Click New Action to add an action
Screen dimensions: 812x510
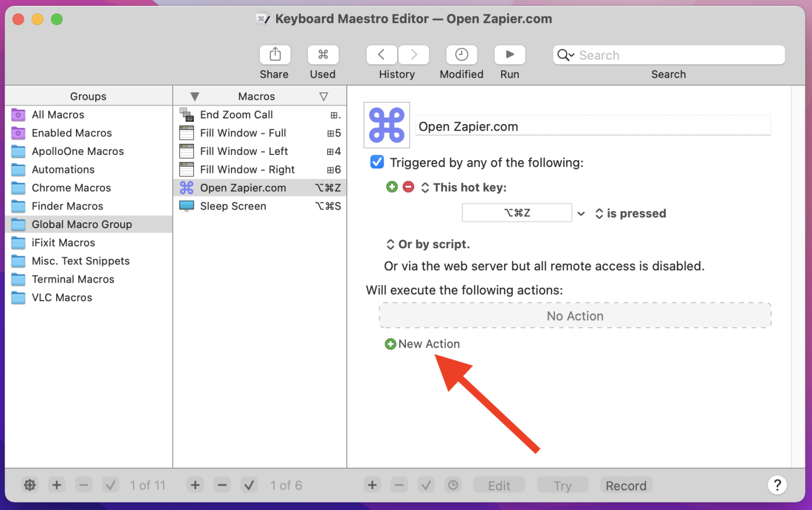[422, 344]
